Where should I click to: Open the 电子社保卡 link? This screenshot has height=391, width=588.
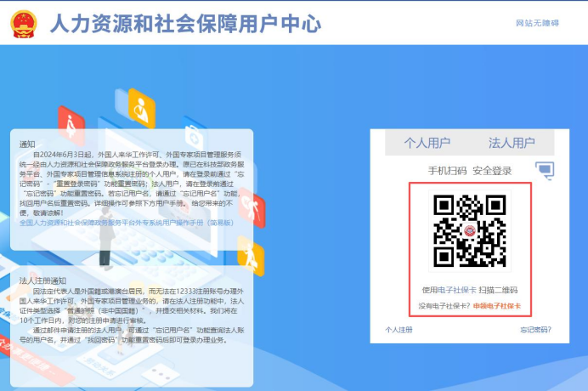click(457, 290)
